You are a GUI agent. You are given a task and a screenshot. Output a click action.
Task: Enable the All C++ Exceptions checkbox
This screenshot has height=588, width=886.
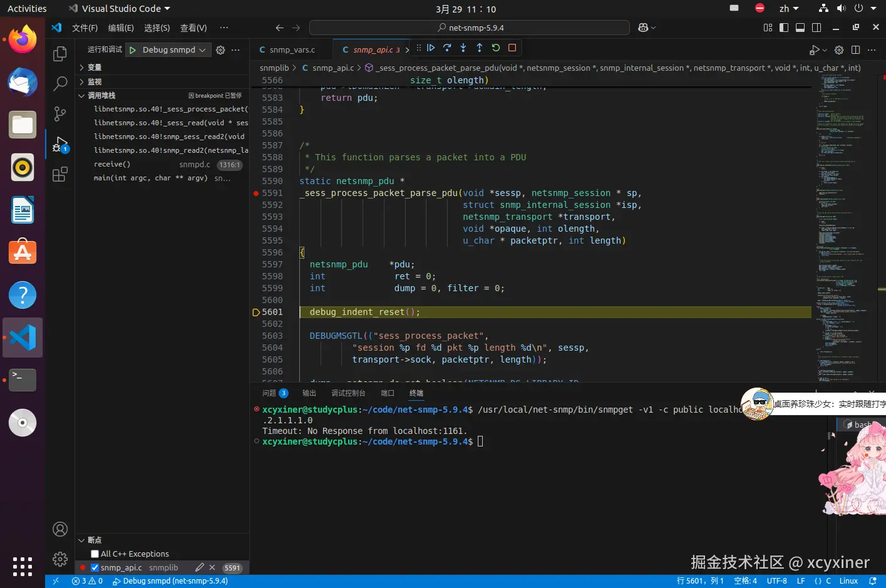[95, 554]
